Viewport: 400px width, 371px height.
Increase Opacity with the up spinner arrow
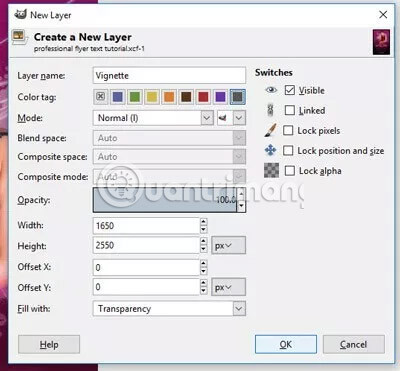pos(242,193)
